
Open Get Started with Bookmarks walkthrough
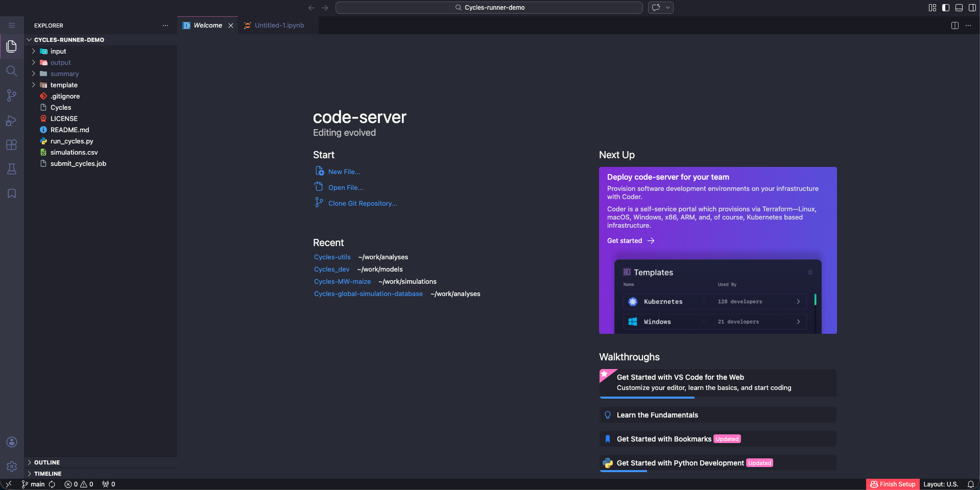tap(718, 439)
